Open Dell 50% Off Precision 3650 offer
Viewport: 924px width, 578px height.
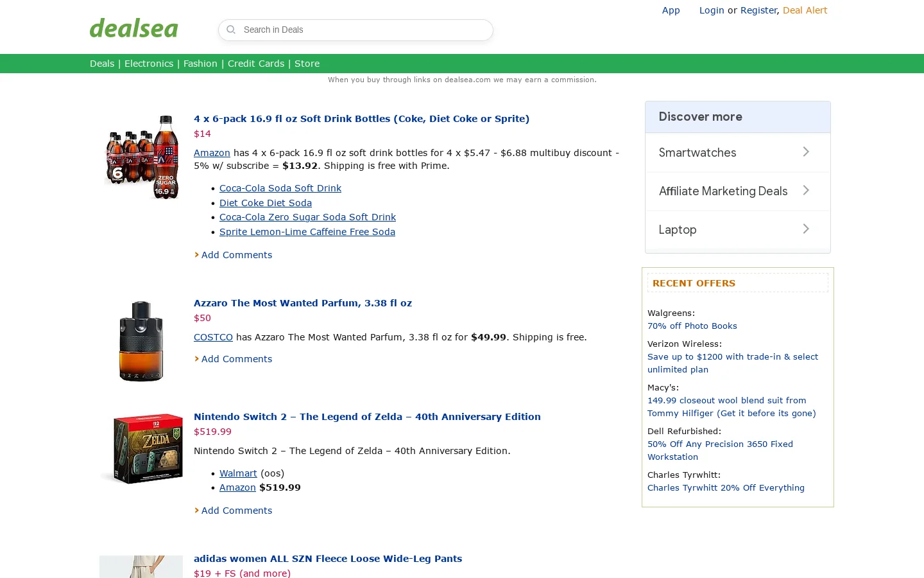click(720, 451)
